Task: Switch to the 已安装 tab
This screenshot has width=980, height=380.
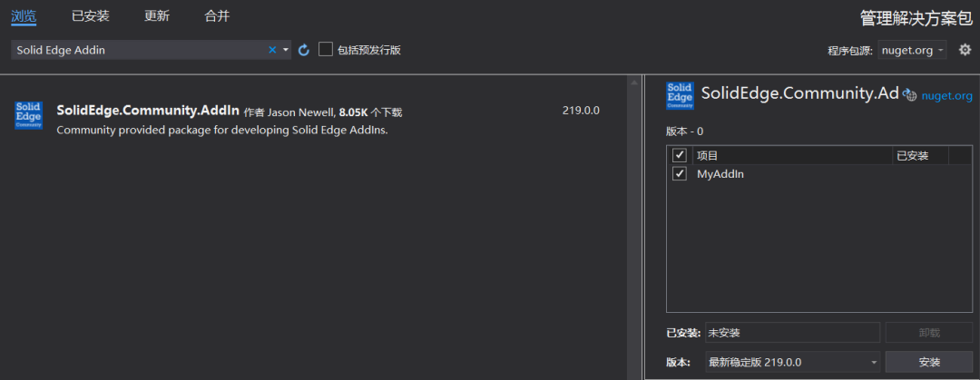Action: tap(91, 16)
